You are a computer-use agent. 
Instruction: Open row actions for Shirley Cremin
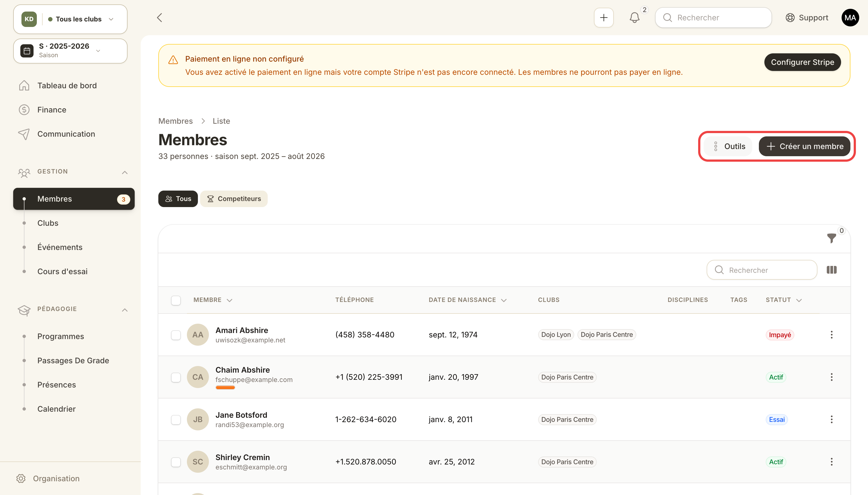(831, 462)
